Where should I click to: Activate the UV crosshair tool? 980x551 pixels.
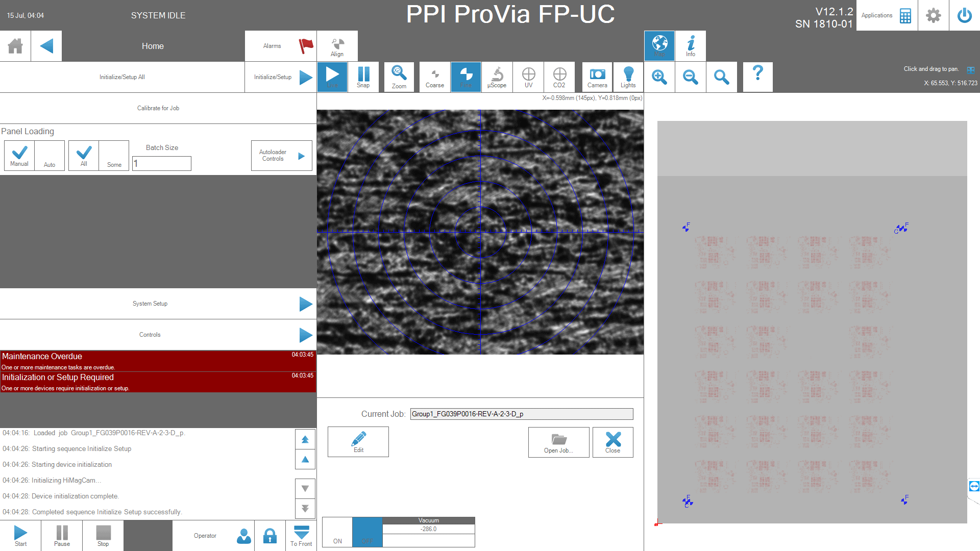(528, 77)
